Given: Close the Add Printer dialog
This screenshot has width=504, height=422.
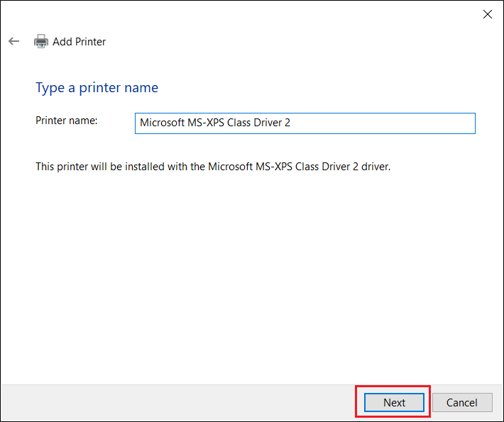Looking at the screenshot, I should click(487, 14).
